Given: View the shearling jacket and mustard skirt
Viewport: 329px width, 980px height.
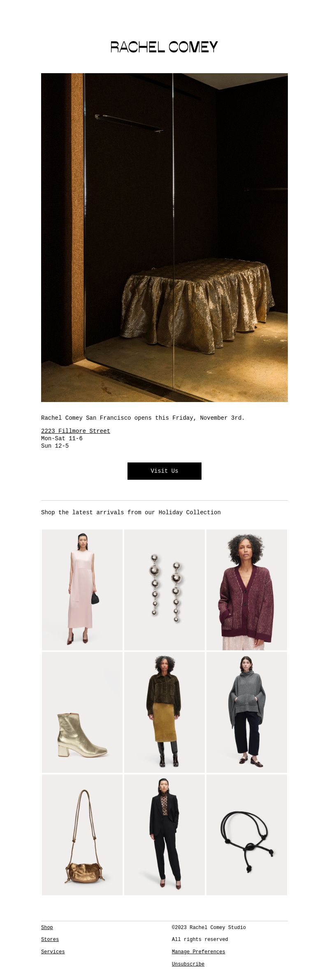Looking at the screenshot, I should click(164, 712).
